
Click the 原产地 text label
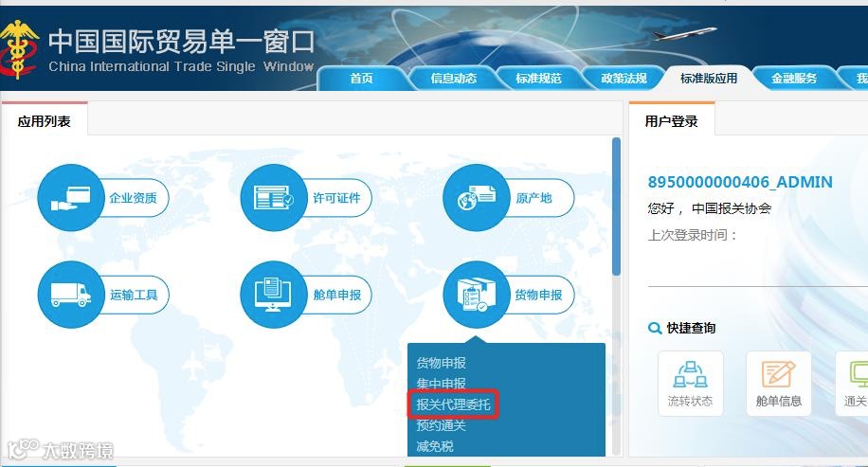[533, 198]
